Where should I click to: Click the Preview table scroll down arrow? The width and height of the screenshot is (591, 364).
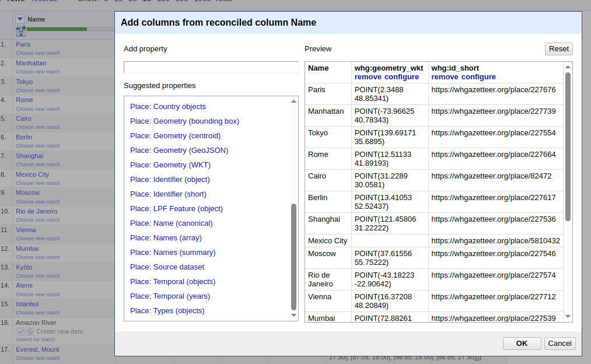pos(568,316)
